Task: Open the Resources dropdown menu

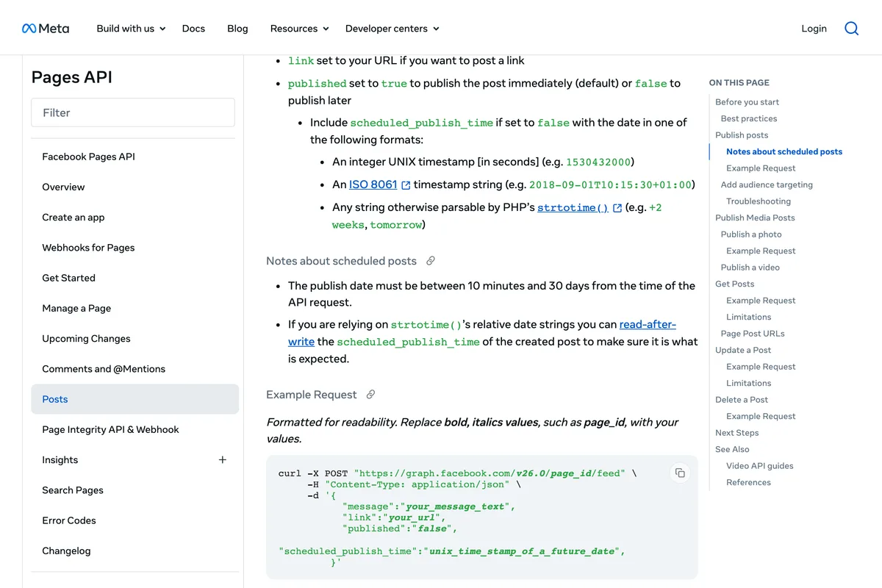Action: coord(299,29)
